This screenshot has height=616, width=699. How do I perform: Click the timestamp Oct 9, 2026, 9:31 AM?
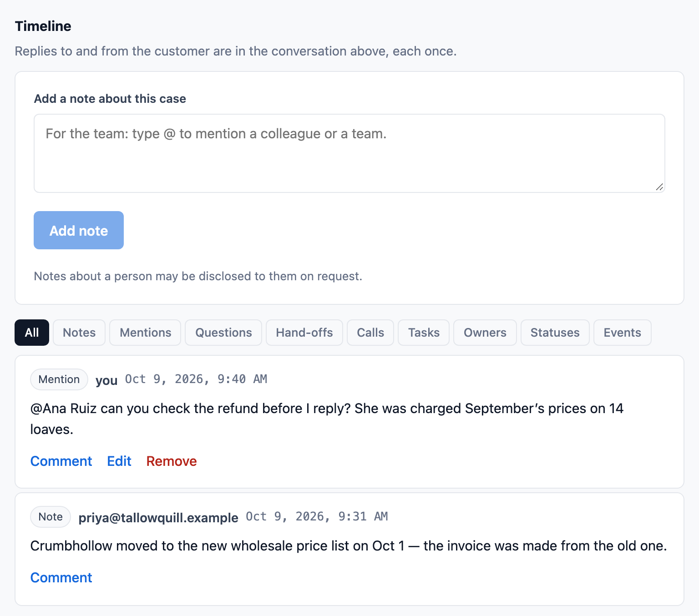[317, 516]
